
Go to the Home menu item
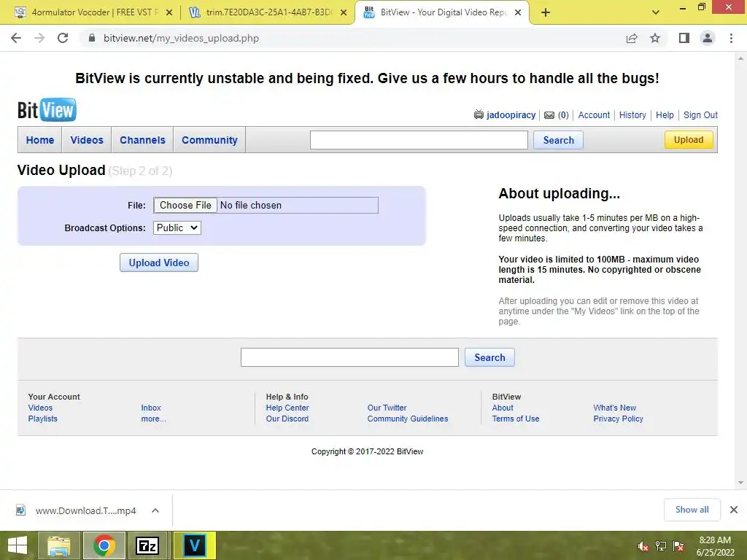click(40, 140)
